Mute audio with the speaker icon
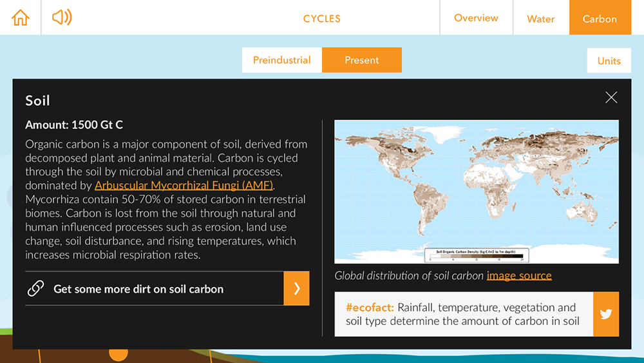The height and width of the screenshot is (363, 644). 62,17
